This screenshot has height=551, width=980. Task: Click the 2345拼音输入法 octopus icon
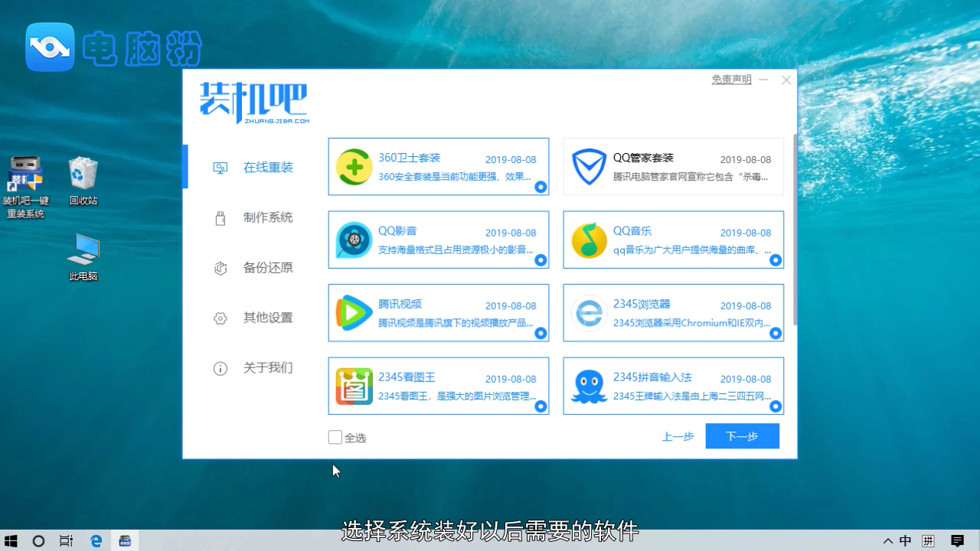coord(590,386)
